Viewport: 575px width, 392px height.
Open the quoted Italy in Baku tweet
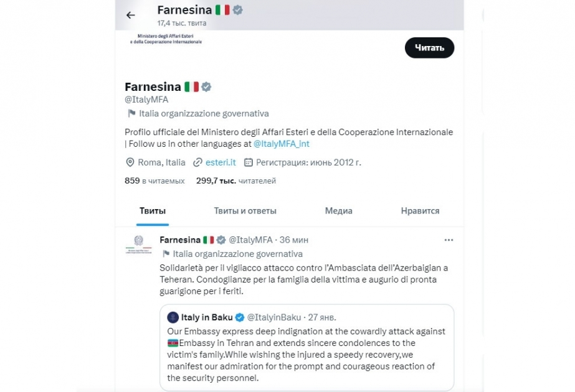[307, 347]
